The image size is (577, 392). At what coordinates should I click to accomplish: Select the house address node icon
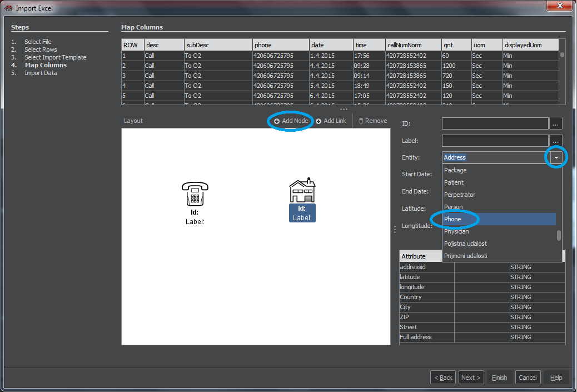tap(302, 191)
